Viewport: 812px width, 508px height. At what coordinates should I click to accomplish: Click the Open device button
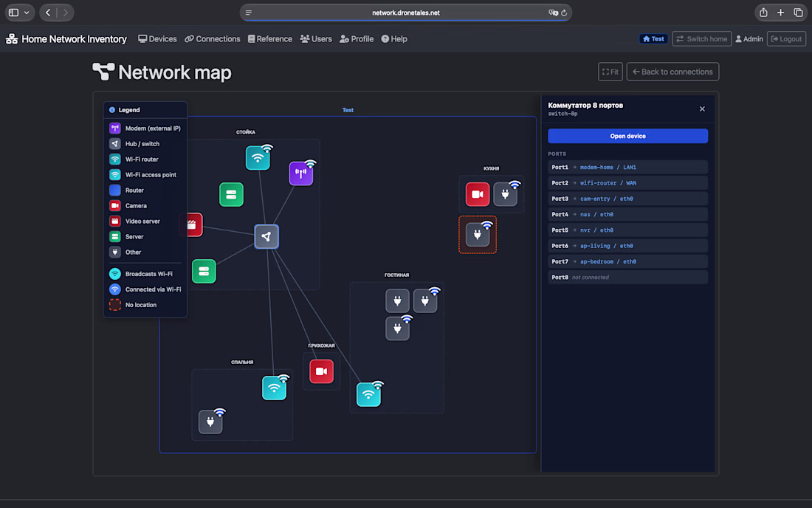(627, 136)
